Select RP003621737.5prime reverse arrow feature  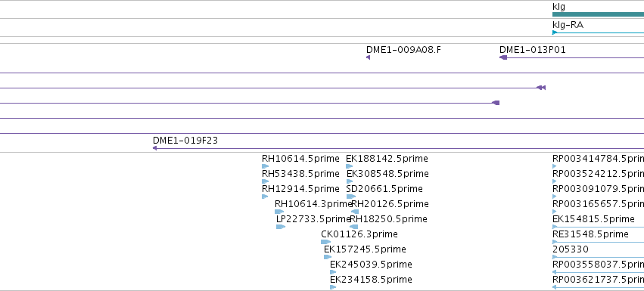(598, 287)
